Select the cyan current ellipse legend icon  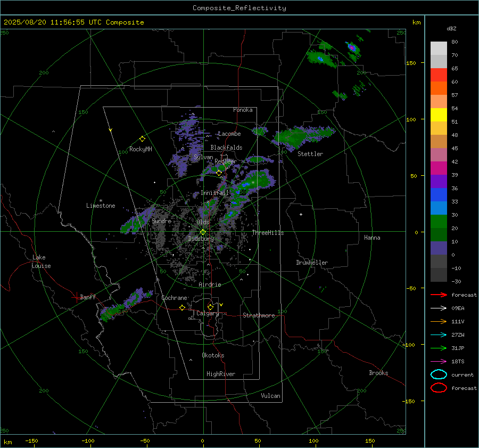pyautogui.click(x=439, y=374)
